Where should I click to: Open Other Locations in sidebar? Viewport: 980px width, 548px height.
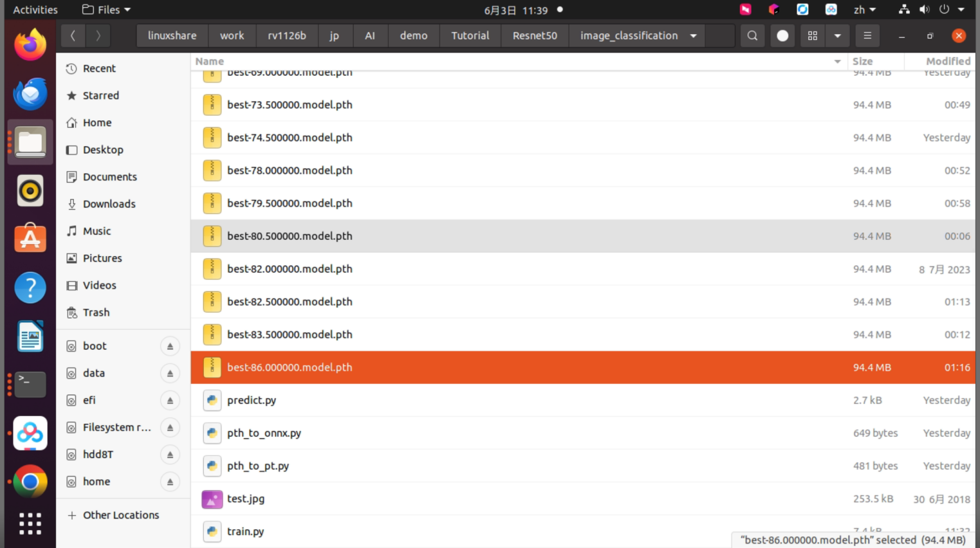[120, 515]
